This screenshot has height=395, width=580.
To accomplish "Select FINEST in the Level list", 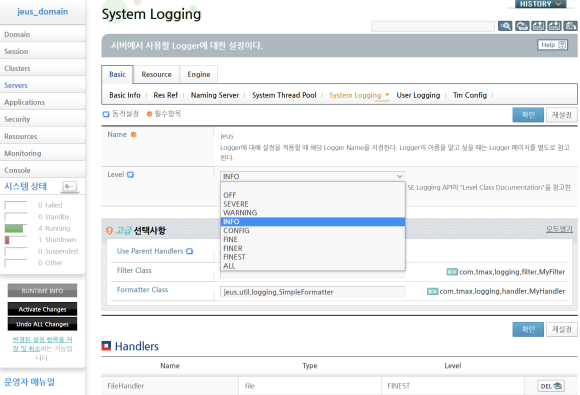I will [313, 257].
